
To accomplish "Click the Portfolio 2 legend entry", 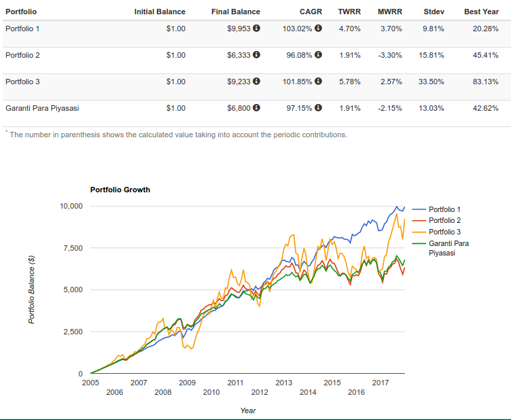I will tap(436, 221).
